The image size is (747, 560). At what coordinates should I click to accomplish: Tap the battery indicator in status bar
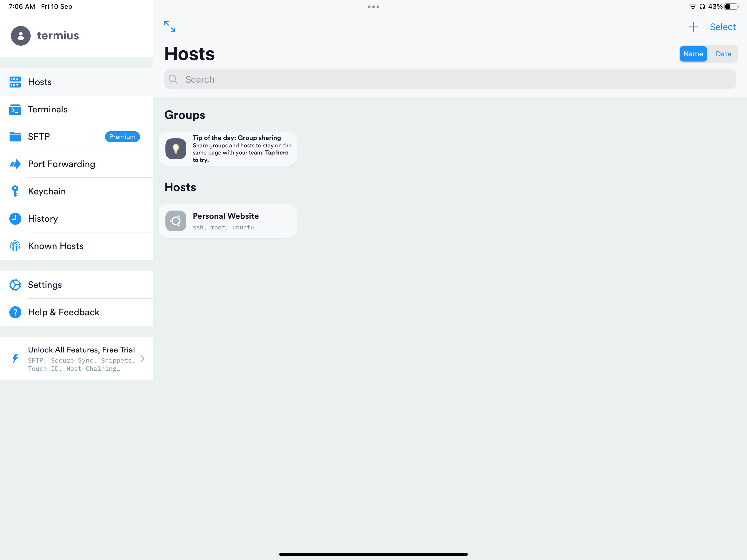(734, 6)
